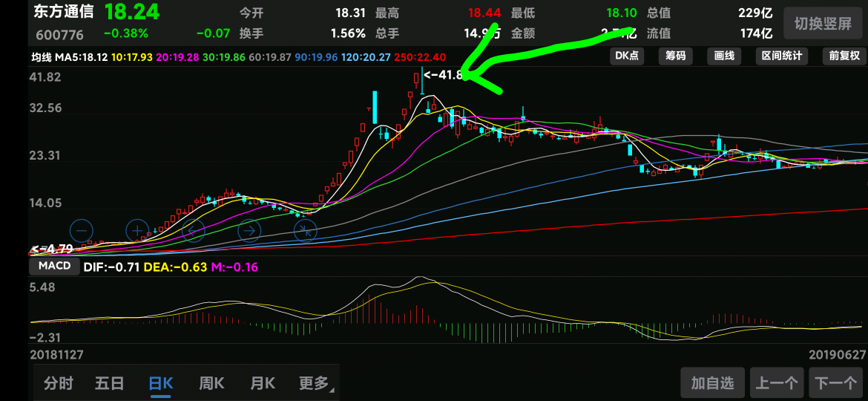The width and height of the screenshot is (868, 401).
Task: Tap the M:-0.16 MACD value
Action: click(234, 267)
